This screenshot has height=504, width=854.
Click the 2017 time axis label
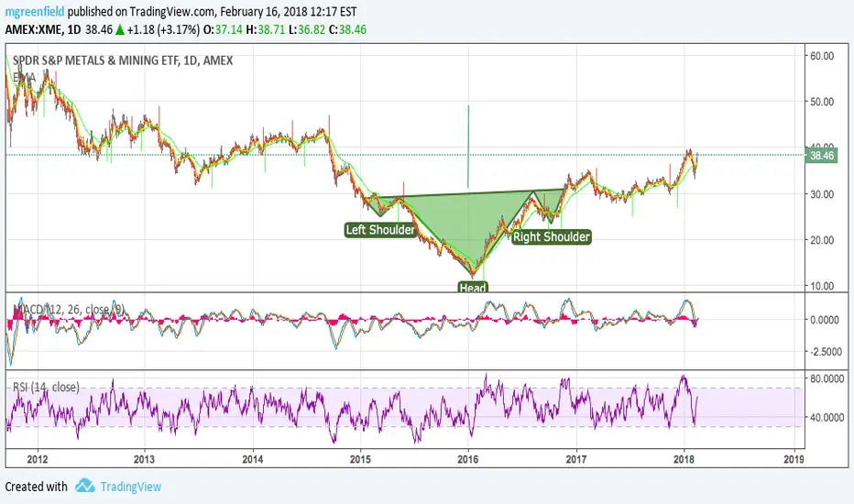576,459
